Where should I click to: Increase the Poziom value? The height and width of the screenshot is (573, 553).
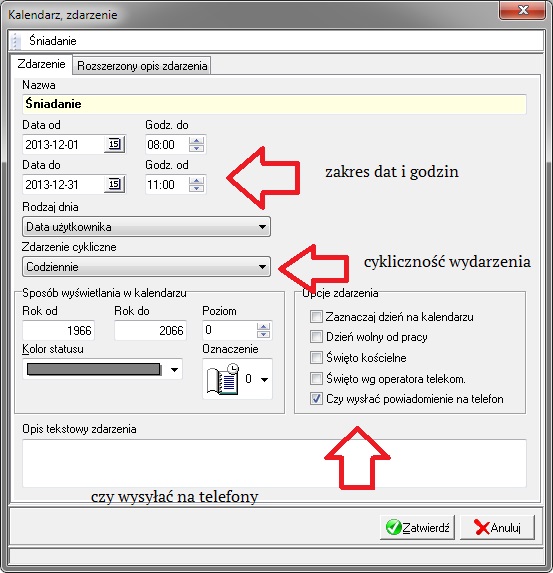263,326
